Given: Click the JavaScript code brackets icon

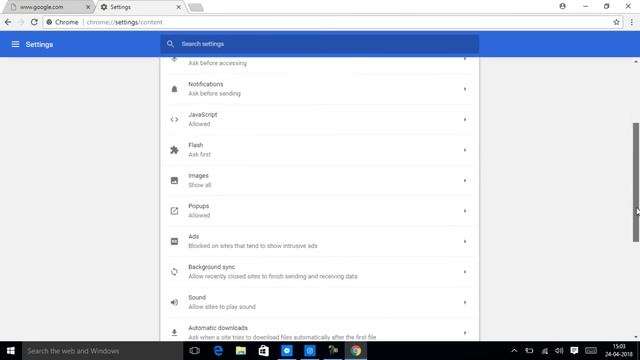Looking at the screenshot, I should (x=174, y=120).
